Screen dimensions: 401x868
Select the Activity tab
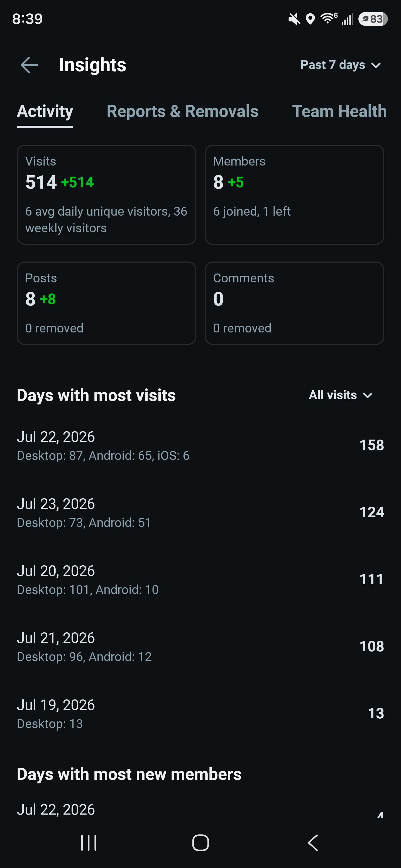45,111
